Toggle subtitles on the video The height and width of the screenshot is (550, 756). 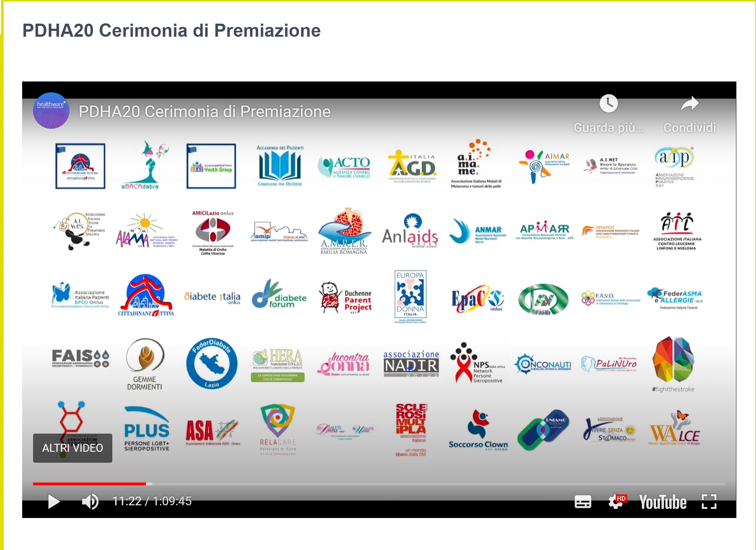pos(583,502)
